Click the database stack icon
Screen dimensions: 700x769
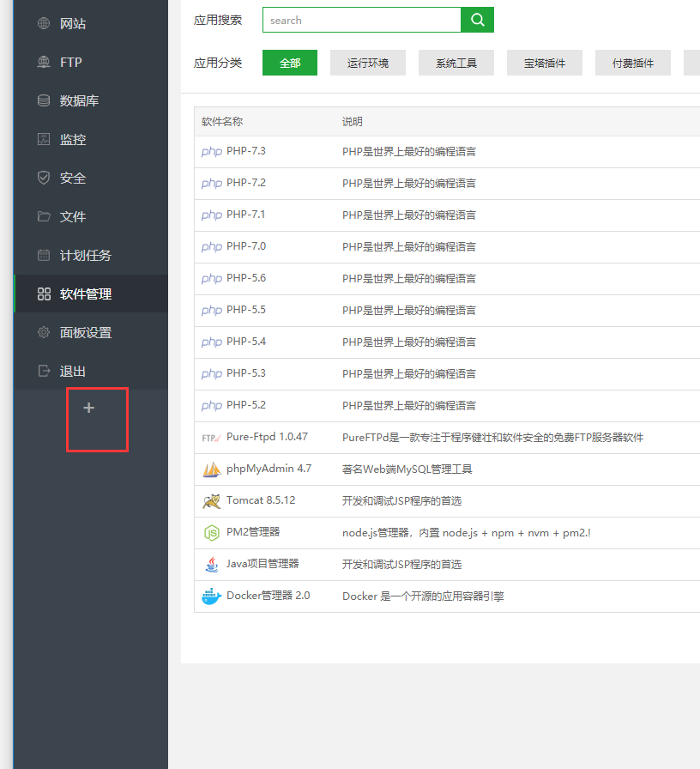click(44, 100)
